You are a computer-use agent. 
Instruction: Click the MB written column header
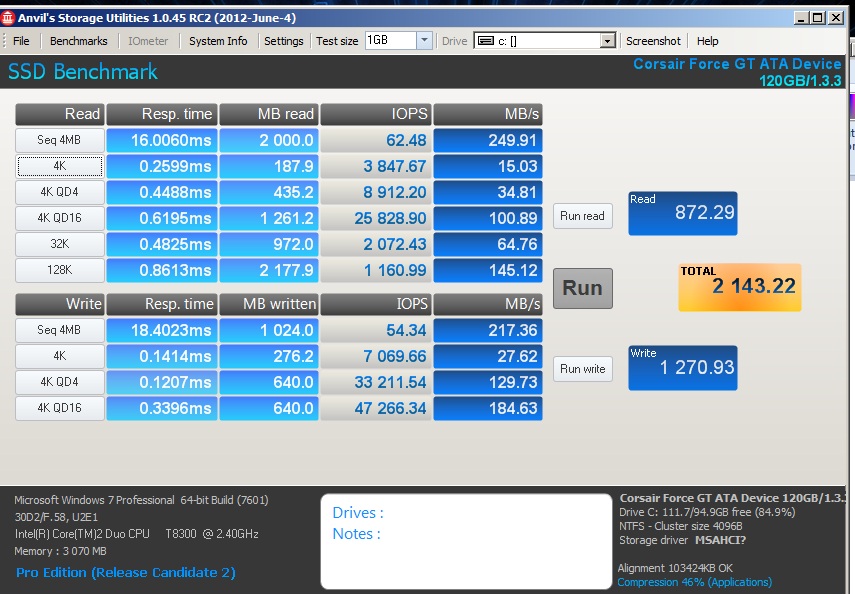pyautogui.click(x=268, y=304)
